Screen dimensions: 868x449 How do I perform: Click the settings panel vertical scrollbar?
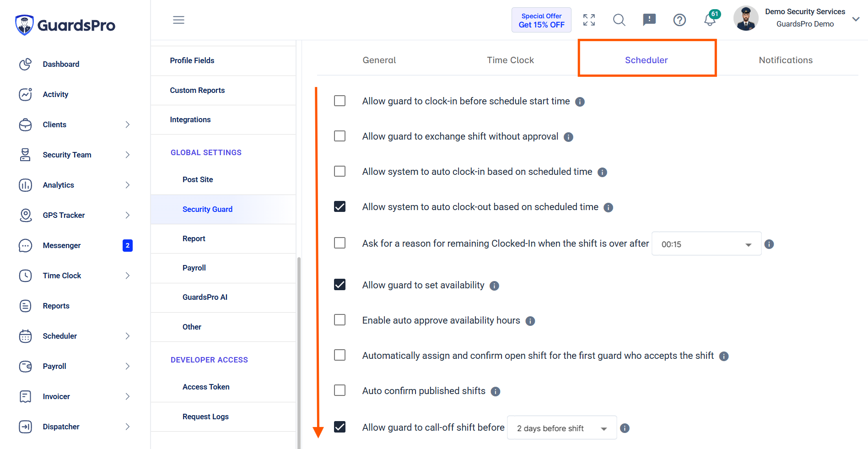[299, 352]
